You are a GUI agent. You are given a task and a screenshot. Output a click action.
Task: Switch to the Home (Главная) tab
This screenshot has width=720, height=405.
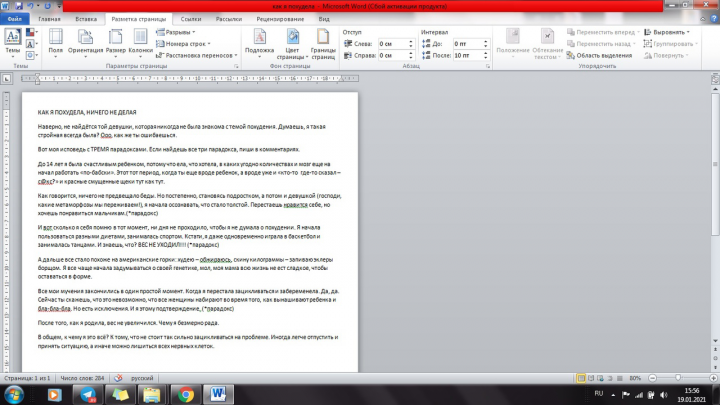coord(49,19)
